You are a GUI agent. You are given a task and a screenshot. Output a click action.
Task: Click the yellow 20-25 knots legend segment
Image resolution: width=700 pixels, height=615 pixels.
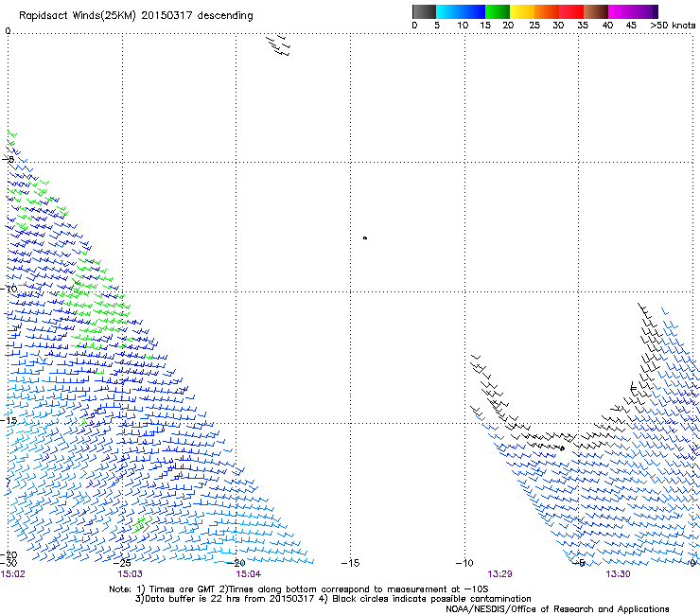pos(522,11)
